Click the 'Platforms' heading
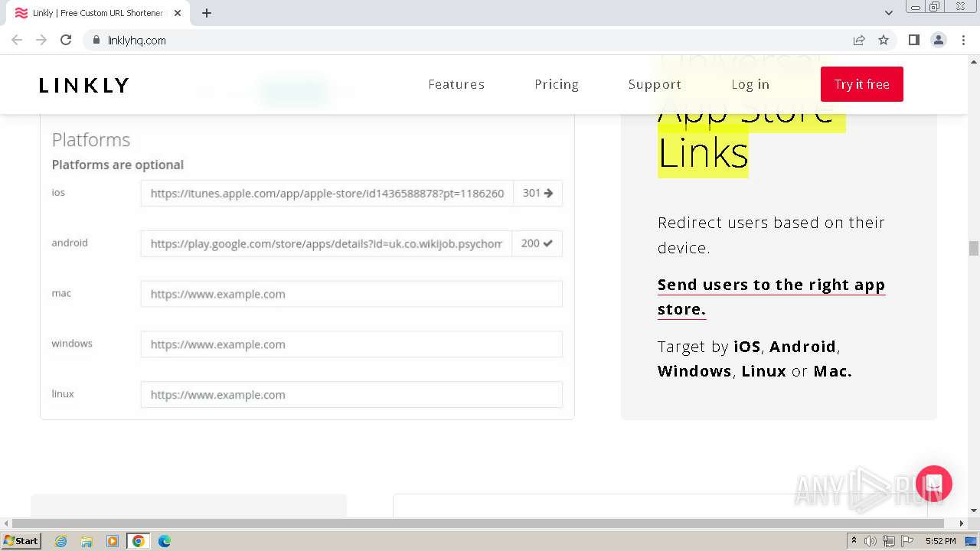 [91, 140]
